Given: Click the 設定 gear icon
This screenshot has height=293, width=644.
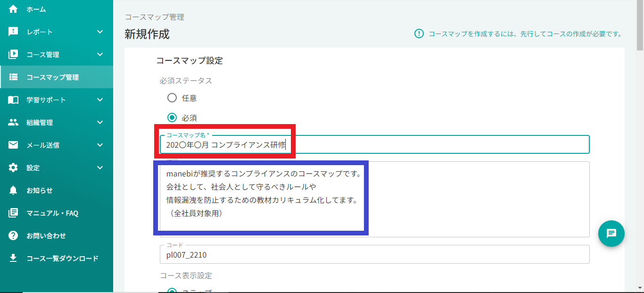Looking at the screenshot, I should 13,167.
